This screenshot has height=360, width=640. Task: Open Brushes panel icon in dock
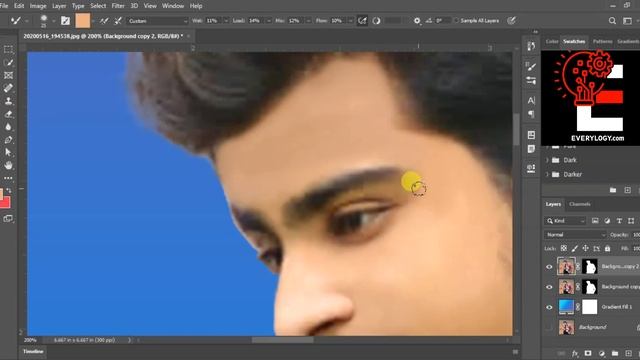[531, 67]
